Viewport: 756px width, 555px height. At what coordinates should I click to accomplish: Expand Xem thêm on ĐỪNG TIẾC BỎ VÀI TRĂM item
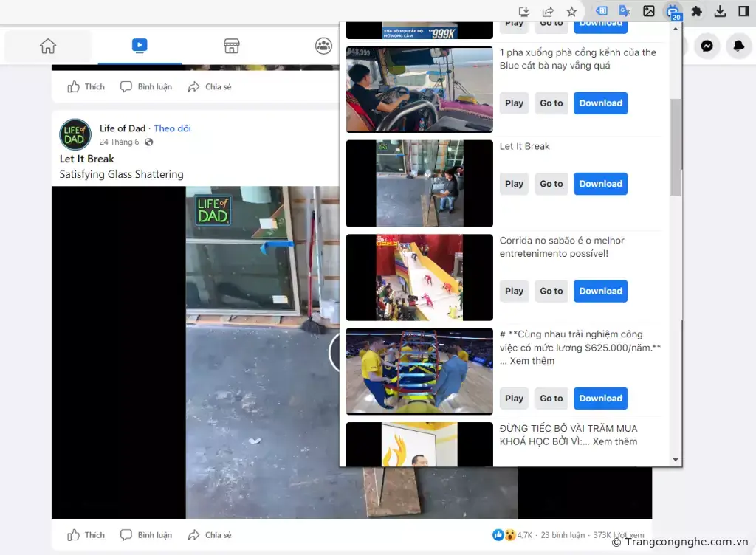point(614,441)
